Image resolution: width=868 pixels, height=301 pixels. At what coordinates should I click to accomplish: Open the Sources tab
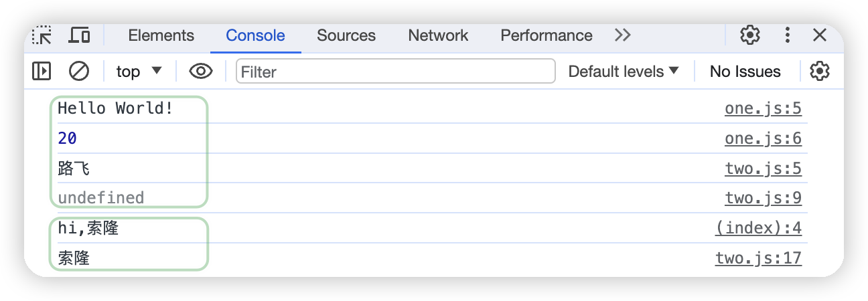pyautogui.click(x=346, y=35)
